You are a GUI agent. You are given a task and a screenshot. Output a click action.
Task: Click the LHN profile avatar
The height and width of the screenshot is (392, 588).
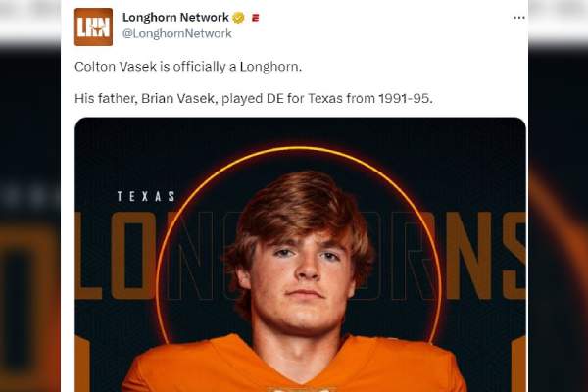pos(93,26)
